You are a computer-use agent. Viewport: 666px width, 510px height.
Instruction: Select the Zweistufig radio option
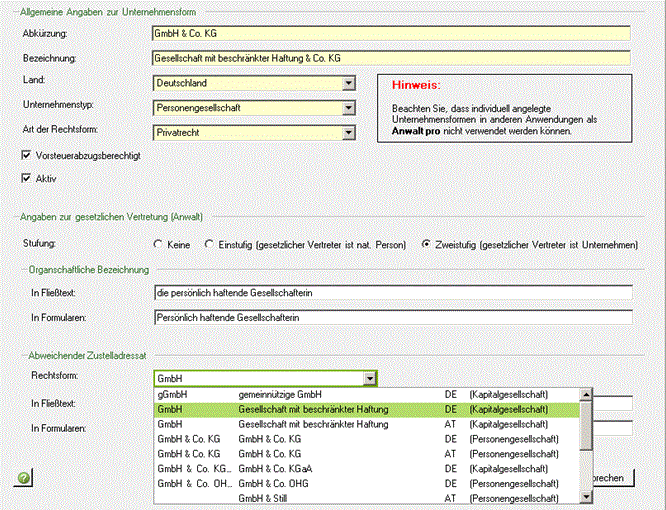[x=426, y=244]
